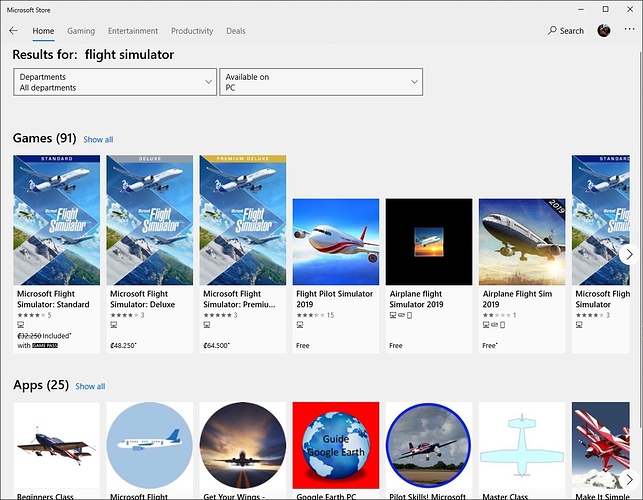Click the €64.500 price
The width and height of the screenshot is (643, 500).
point(216,345)
